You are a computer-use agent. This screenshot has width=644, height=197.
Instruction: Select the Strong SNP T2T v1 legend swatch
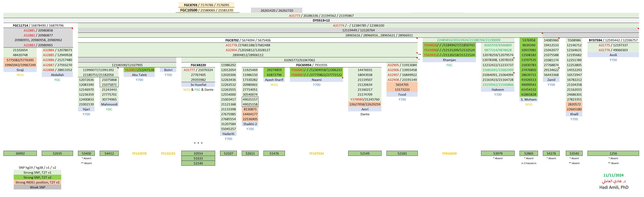37,172
